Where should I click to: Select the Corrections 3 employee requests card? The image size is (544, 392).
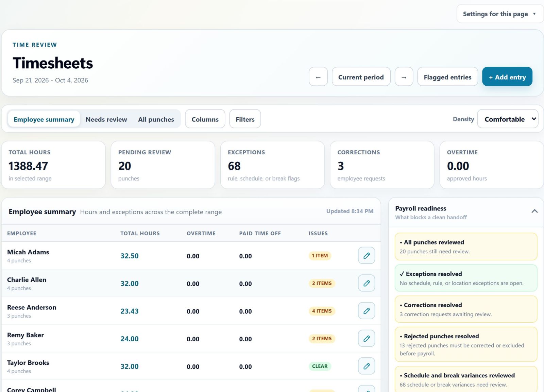coord(382,165)
